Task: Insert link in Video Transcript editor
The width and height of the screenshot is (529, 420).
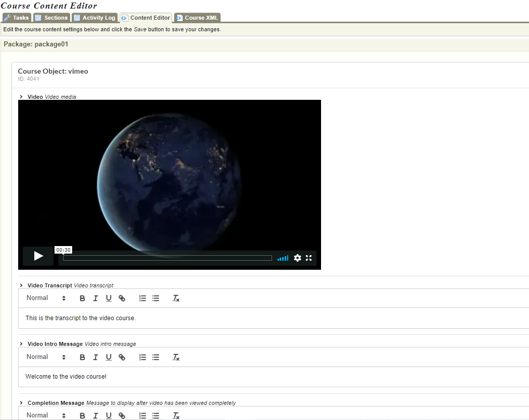Action: [x=122, y=298]
